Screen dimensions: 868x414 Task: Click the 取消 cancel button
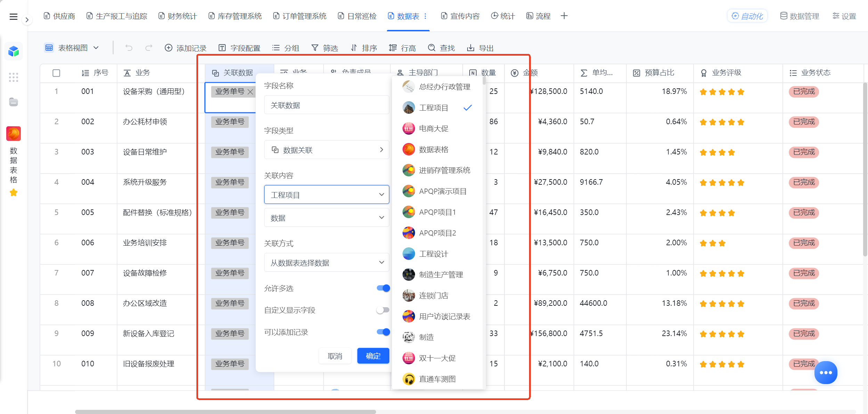[x=335, y=356]
